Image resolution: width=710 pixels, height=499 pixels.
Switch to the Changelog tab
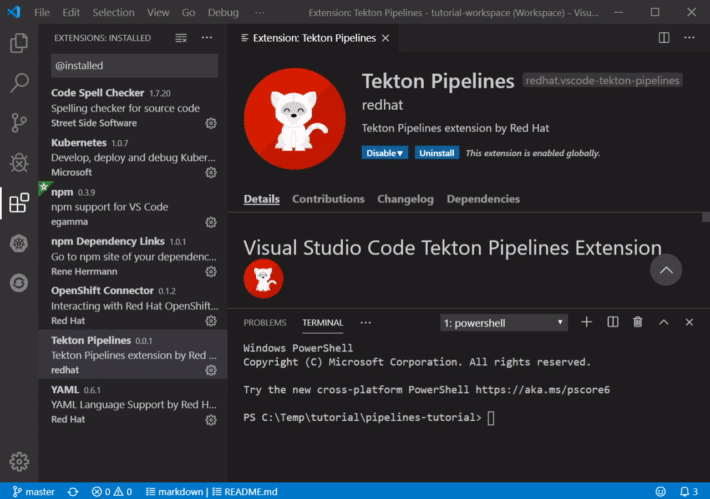[x=405, y=199]
